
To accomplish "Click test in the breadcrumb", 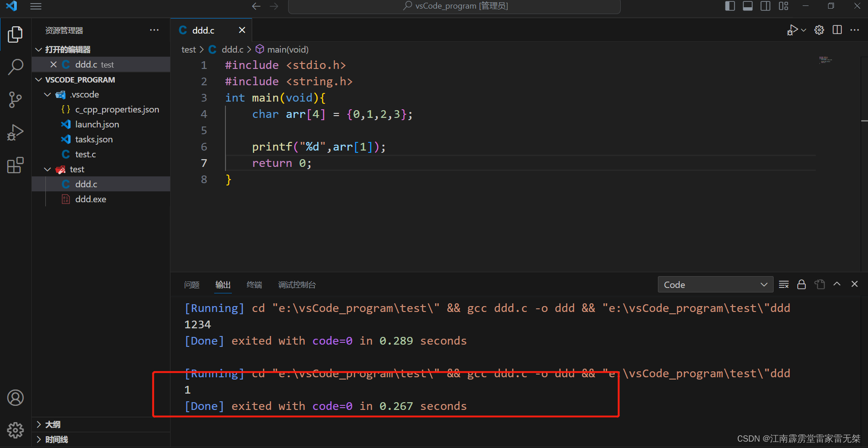I will 188,49.
